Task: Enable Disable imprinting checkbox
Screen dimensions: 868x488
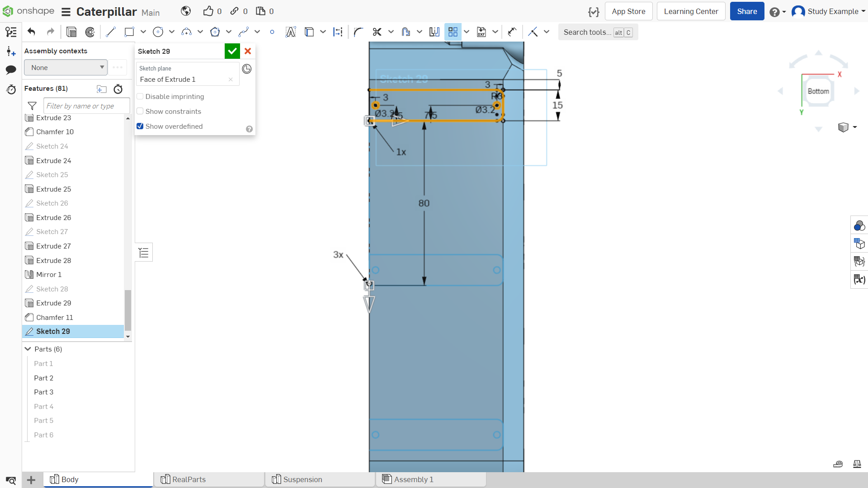Action: pyautogui.click(x=140, y=97)
